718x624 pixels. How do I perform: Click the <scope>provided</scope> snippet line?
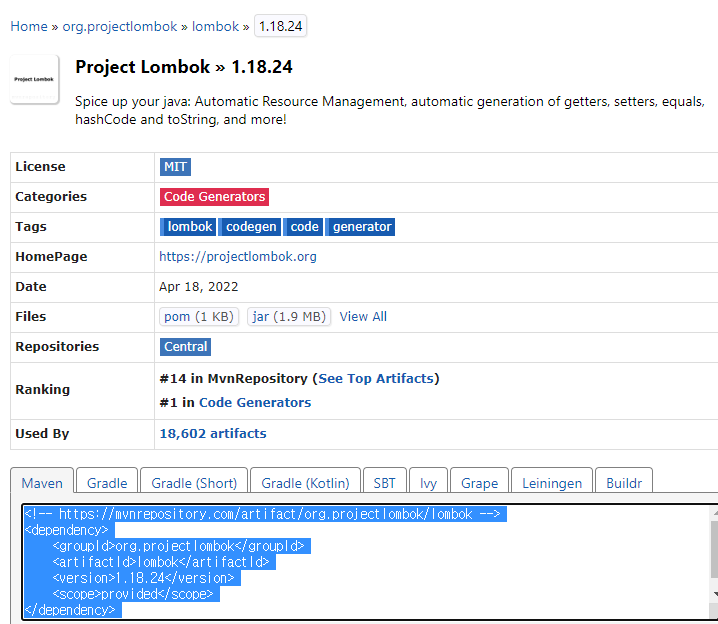(133, 594)
